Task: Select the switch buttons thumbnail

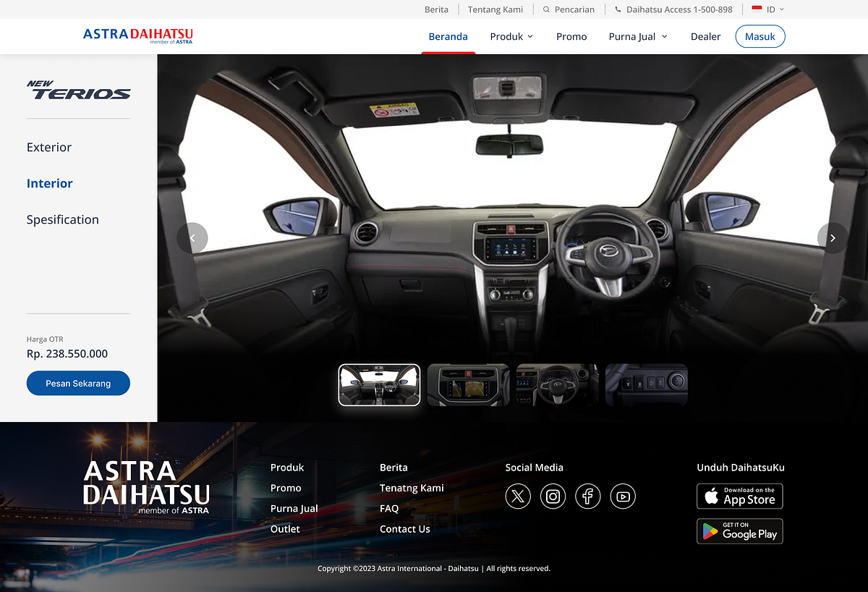Action: 646,385
